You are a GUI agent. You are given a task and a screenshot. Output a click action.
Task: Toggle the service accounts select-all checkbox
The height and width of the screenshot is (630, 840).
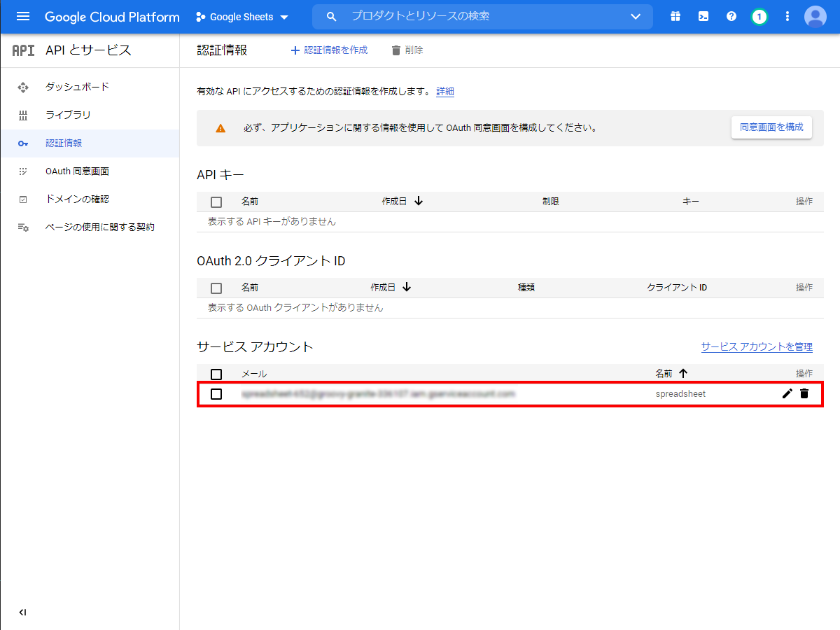pyautogui.click(x=216, y=374)
